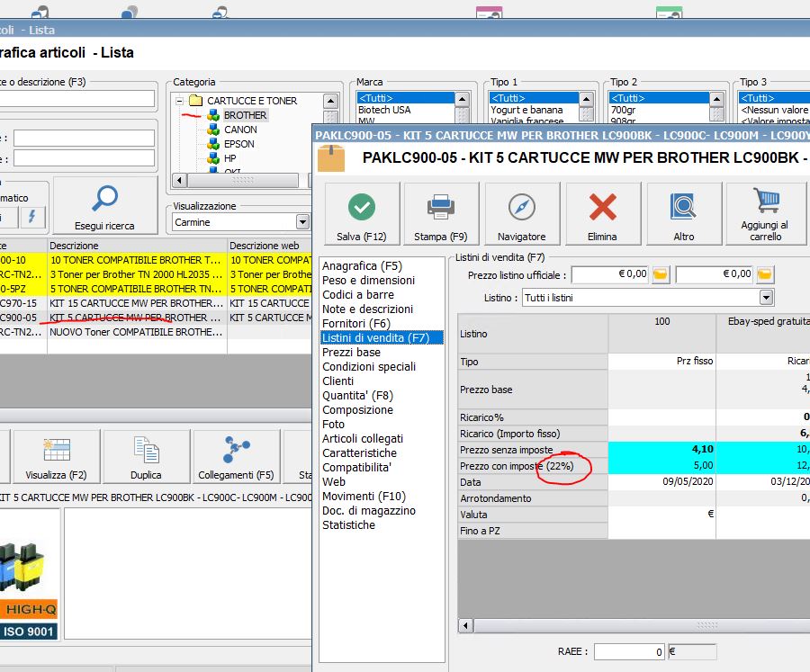
Task: Click the Esegui ricerca magnifying glass button
Action: coord(105,206)
